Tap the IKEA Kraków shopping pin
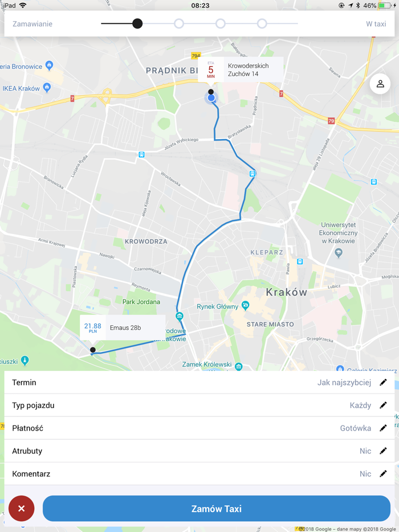 point(47,88)
